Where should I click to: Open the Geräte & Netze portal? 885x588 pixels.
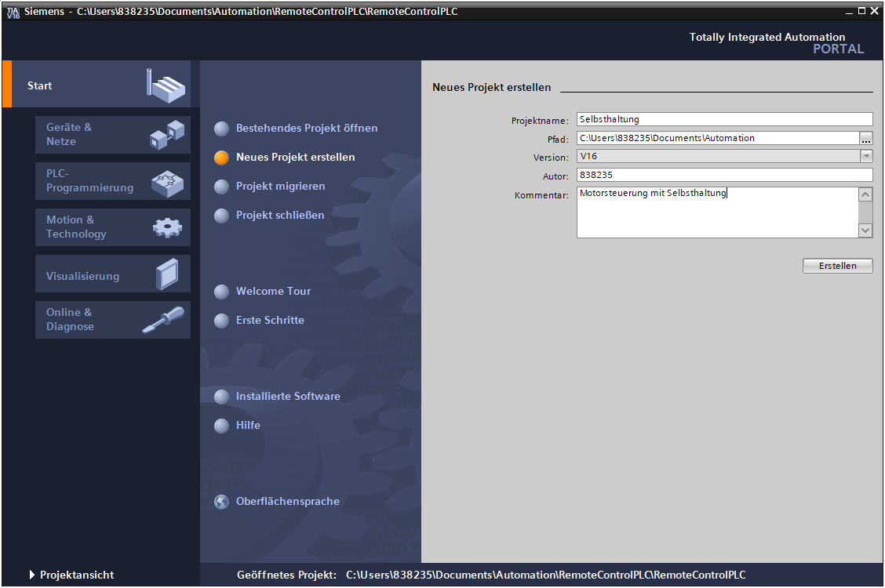click(x=113, y=135)
